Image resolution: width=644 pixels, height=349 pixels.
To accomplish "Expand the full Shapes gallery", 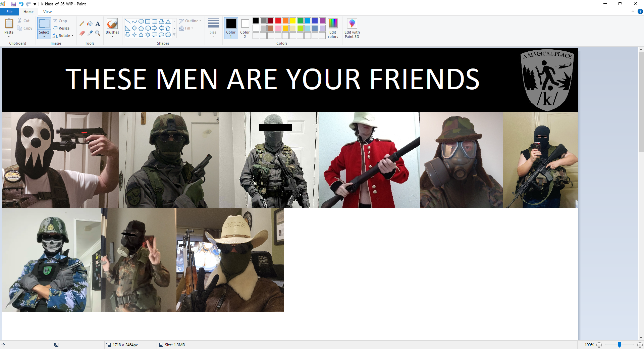I will (x=174, y=35).
